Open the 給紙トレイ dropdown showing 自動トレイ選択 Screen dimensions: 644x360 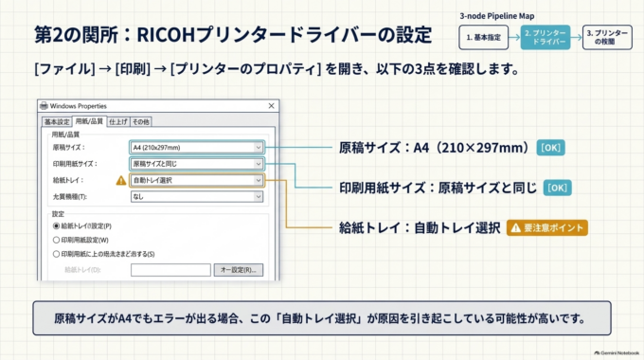click(x=197, y=180)
